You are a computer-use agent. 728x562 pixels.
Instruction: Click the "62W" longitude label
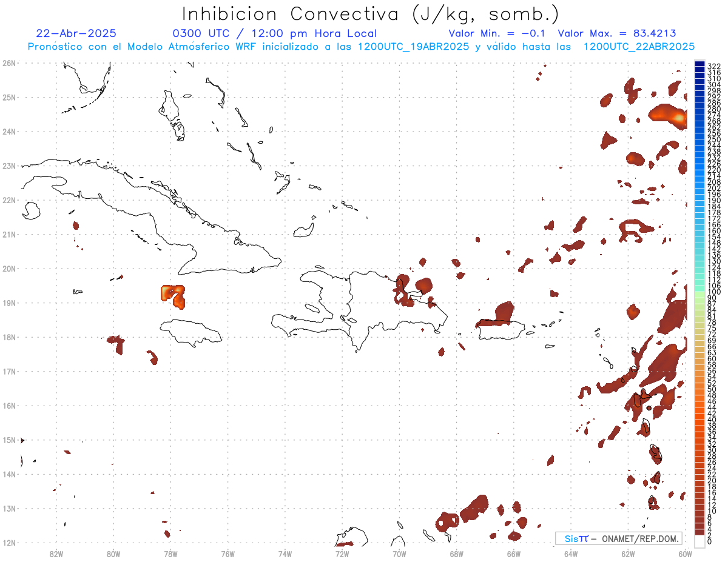628,554
